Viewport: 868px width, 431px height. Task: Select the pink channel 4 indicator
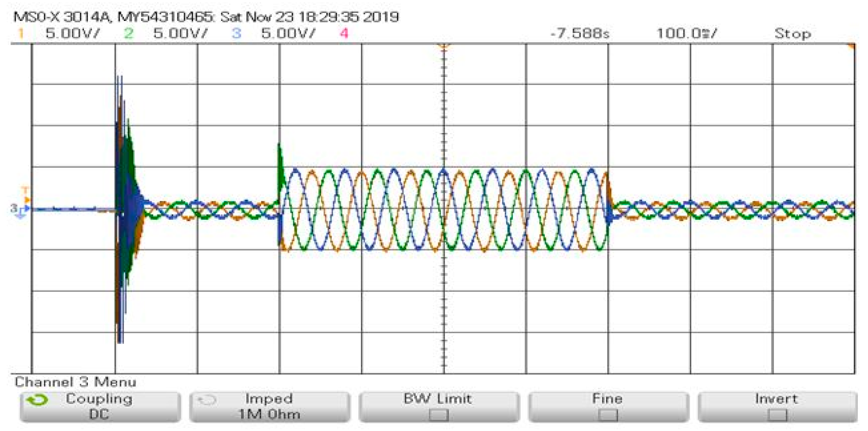344,34
